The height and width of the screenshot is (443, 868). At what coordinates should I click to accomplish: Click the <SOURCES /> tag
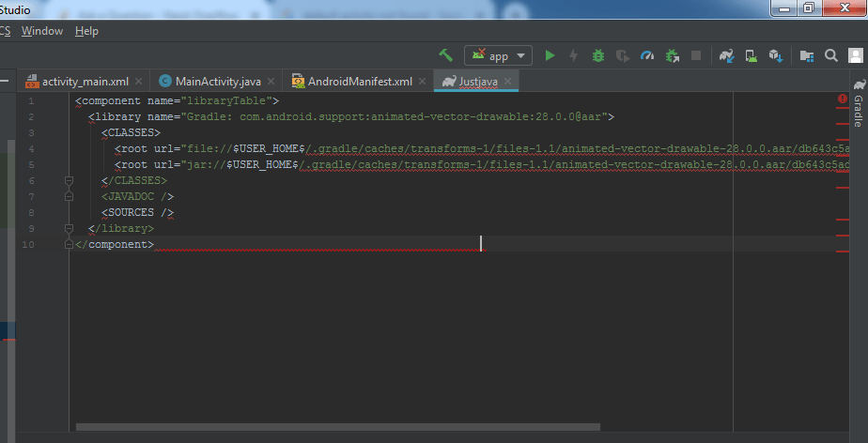click(x=137, y=212)
